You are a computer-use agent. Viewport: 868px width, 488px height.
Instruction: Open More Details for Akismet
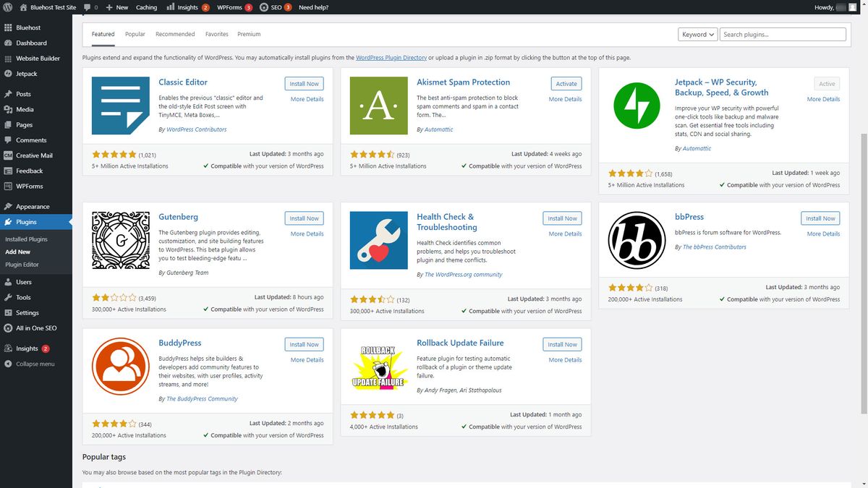pyautogui.click(x=565, y=99)
